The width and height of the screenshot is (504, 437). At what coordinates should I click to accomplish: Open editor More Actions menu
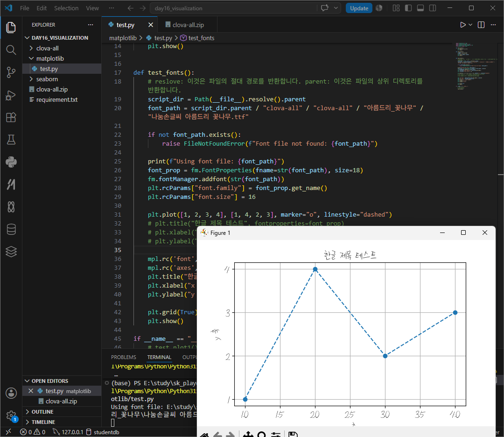click(493, 25)
